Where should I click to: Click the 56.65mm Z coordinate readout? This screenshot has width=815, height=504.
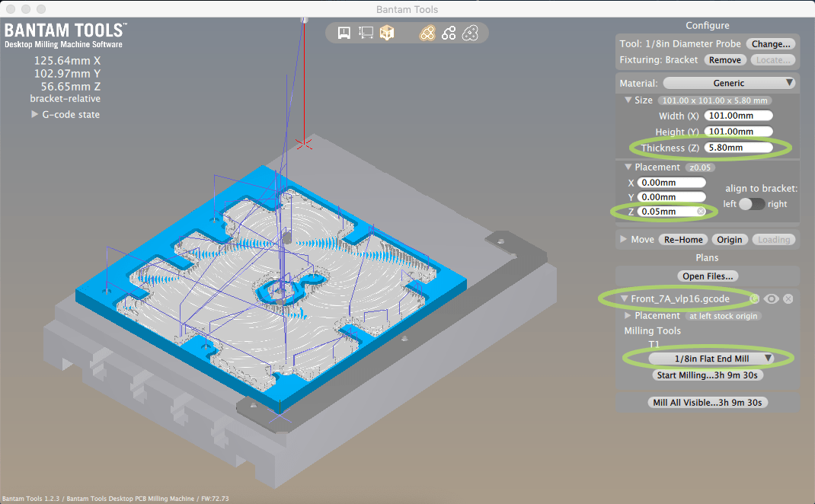(71, 87)
